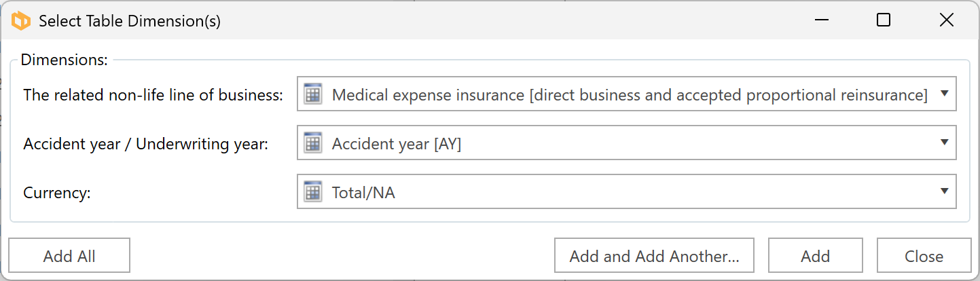
Task: Click table icon beside Total/NA
Action: click(x=312, y=193)
